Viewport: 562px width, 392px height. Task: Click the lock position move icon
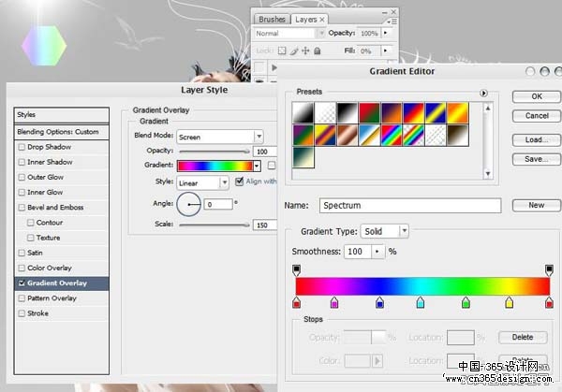[305, 51]
